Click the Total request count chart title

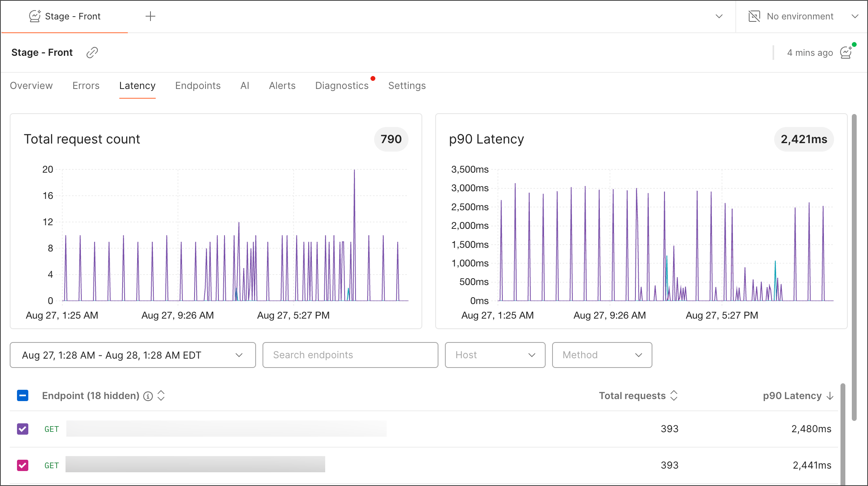82,139
